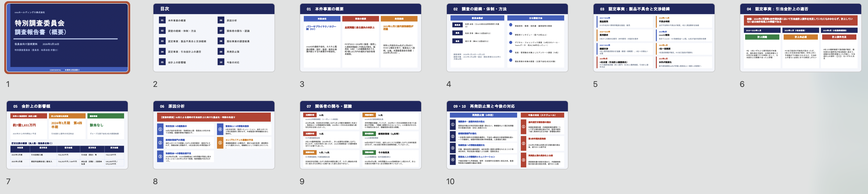Viewport: 868px width, 194px height.
Task: Pick slide 07 関係者の関与・認識 thumbnail
Action: pos(360,135)
